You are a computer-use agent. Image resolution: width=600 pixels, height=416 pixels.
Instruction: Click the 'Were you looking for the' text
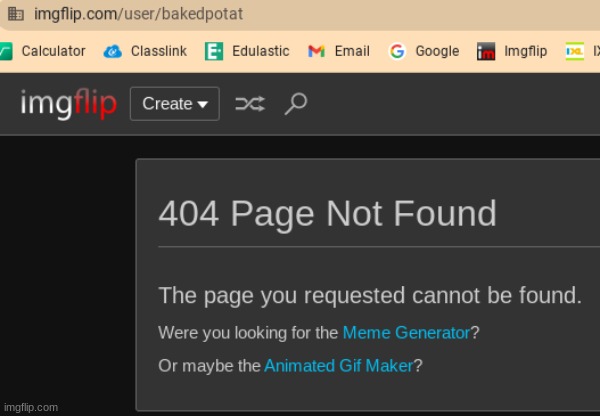tap(249, 333)
